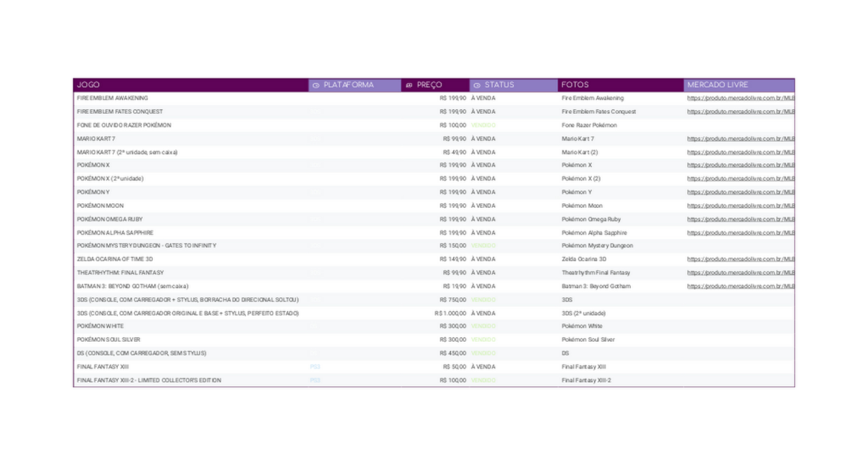Select the FOTOS column header

pos(575,85)
